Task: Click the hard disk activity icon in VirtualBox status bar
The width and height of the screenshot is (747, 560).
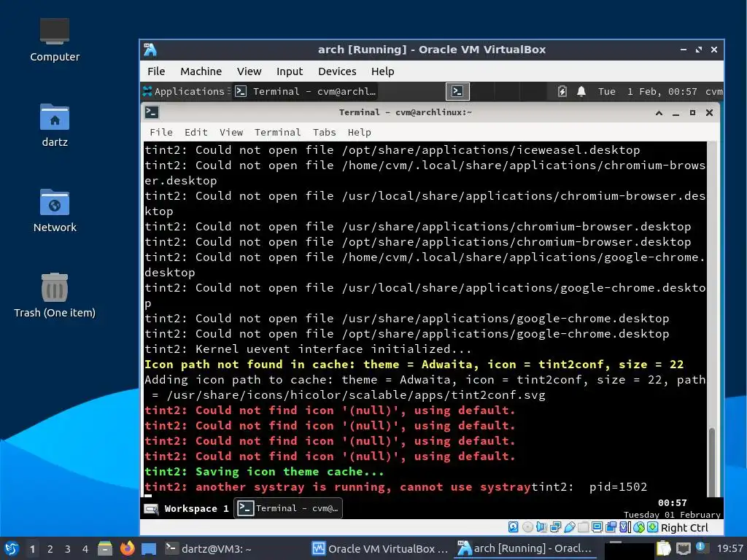Action: point(513,527)
